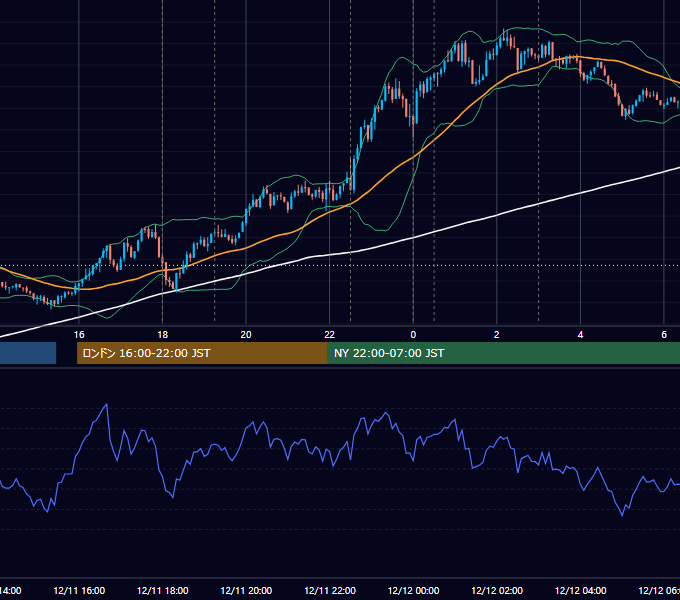This screenshot has width=680, height=600.
Task: Click the 12/11 18:00 date label
Action: (163, 590)
